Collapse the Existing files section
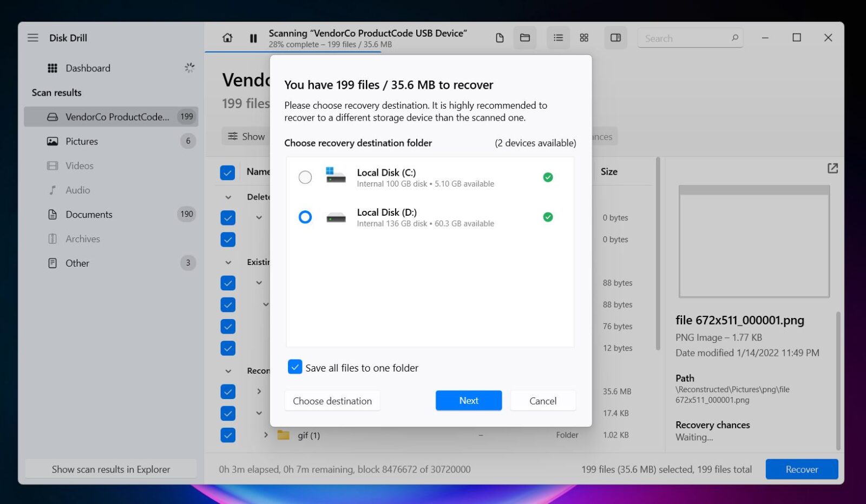The image size is (866, 504). pyautogui.click(x=227, y=262)
